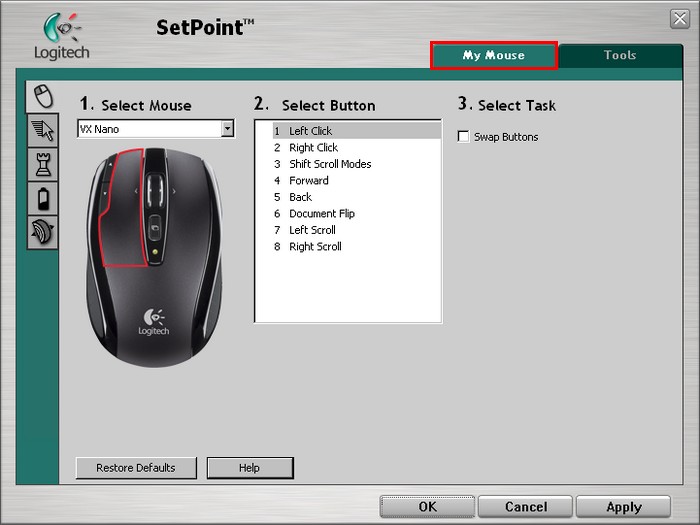Click the Logitech logo at top left
This screenshot has width=700, height=525.
(x=61, y=36)
